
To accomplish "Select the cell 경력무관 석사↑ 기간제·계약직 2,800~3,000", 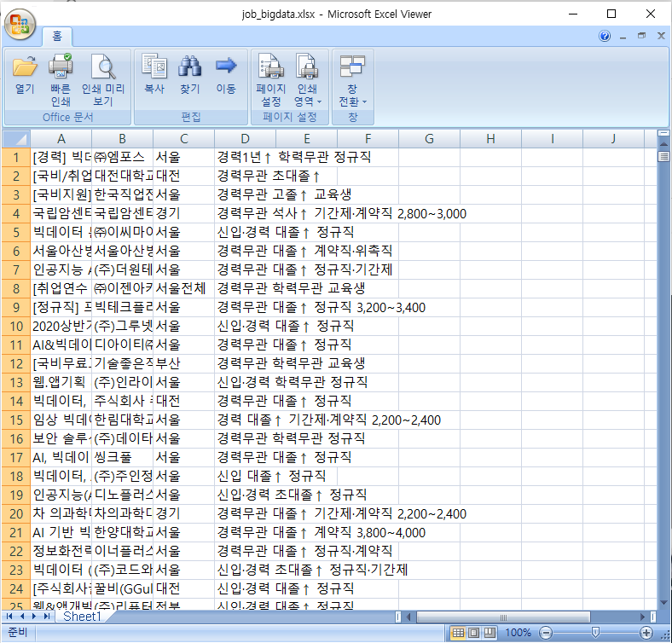I will [245, 213].
